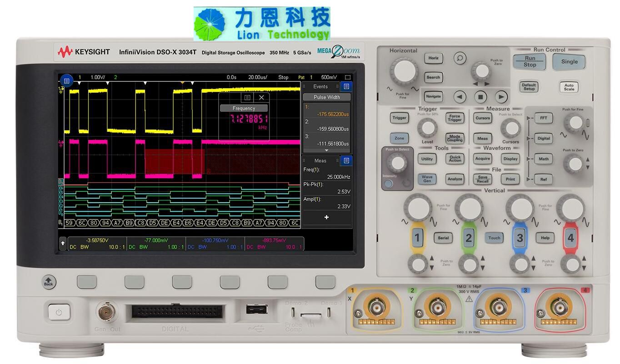This screenshot has width=620, height=364.
Task: Push the Single acquisition key
Action: point(569,62)
